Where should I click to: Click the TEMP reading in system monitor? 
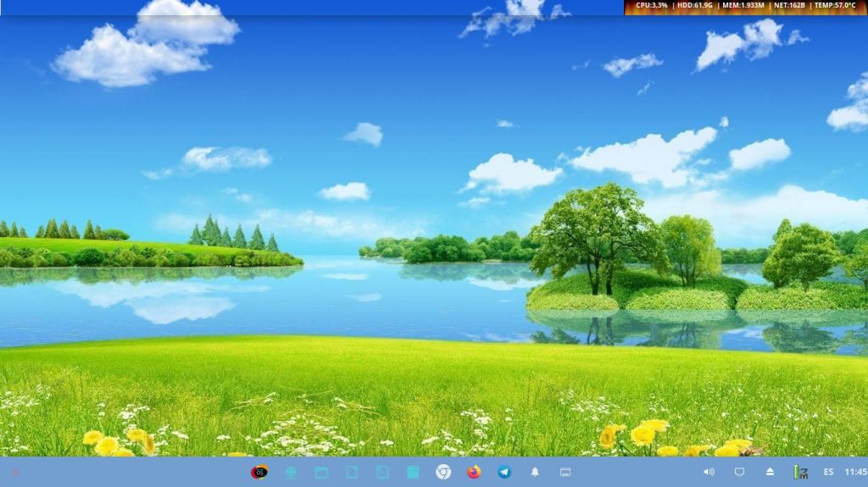coord(835,5)
